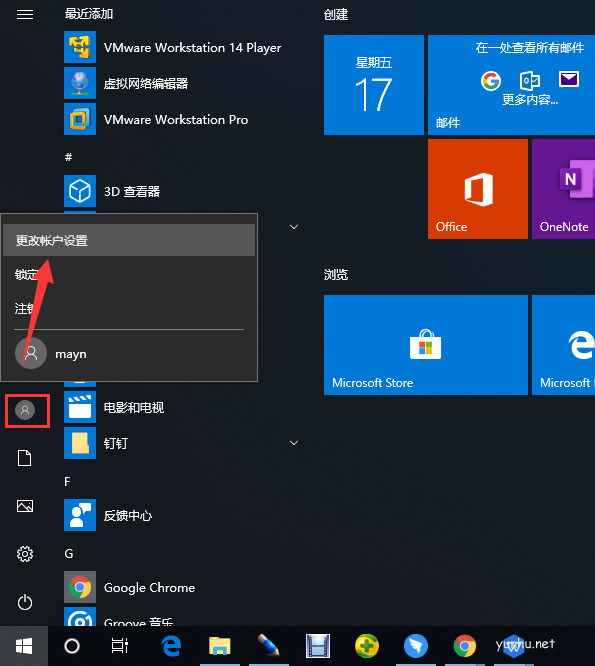Click the user account icon in sidebar
Screen dimensions: 595x666
tap(25, 410)
